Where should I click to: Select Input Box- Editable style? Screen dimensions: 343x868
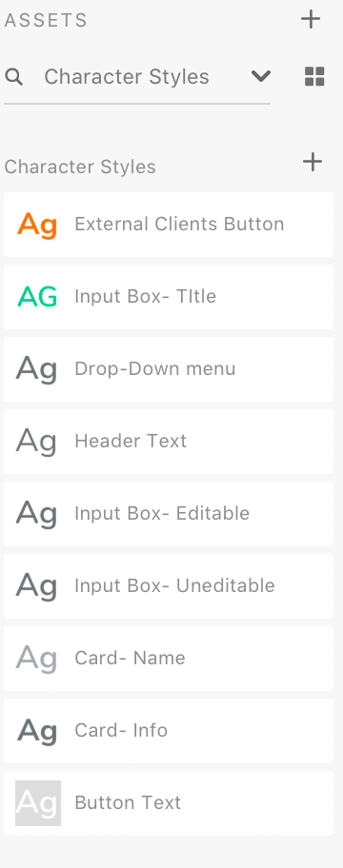click(x=169, y=514)
